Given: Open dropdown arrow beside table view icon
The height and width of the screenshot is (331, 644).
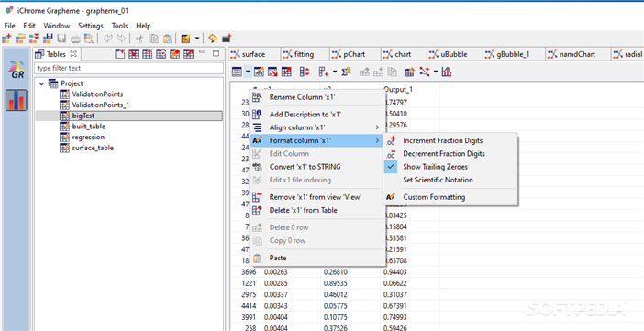Looking at the screenshot, I should coord(248,72).
